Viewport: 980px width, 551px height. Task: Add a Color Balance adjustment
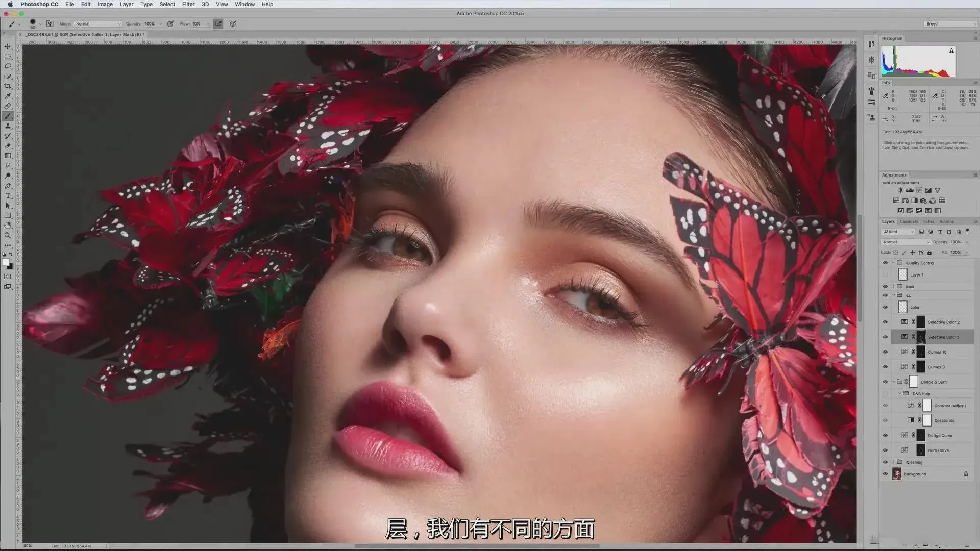click(905, 201)
